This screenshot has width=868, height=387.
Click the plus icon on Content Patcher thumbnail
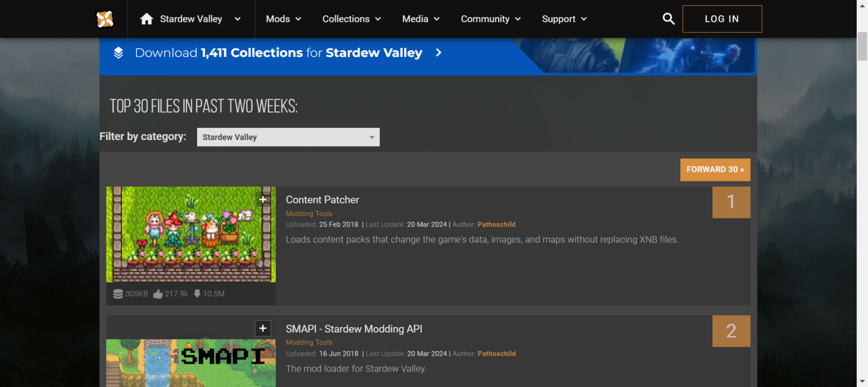(x=263, y=199)
